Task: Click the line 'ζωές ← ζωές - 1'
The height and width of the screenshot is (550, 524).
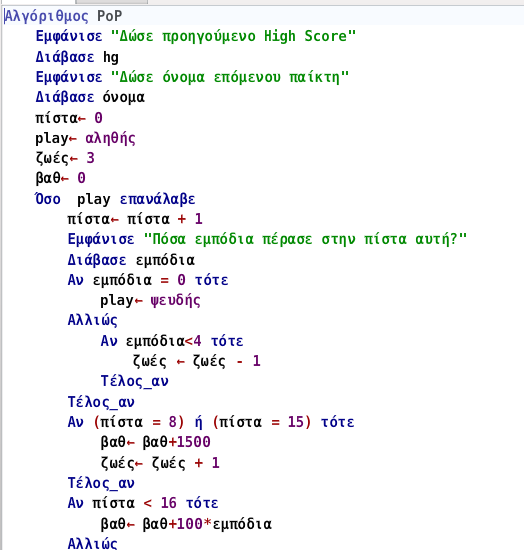Action: click(x=197, y=361)
